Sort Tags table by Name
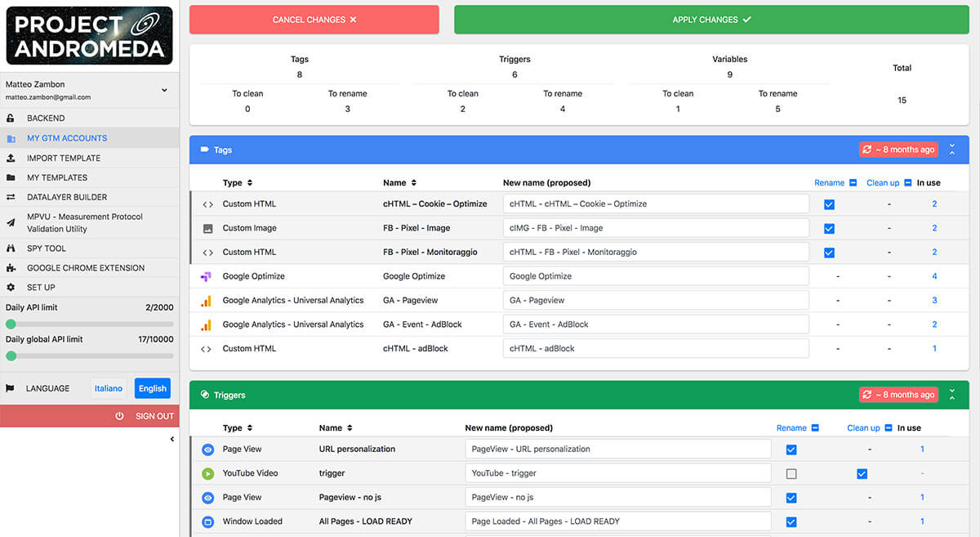The width and height of the screenshot is (980, 537). pyautogui.click(x=414, y=183)
